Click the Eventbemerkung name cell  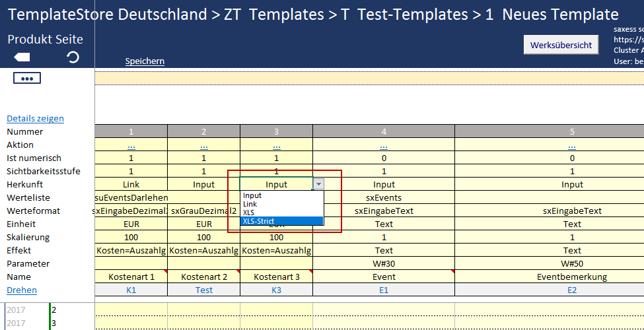click(572, 277)
